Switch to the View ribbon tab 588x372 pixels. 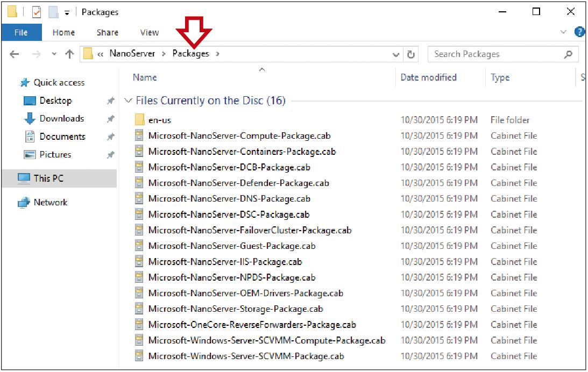tap(149, 33)
